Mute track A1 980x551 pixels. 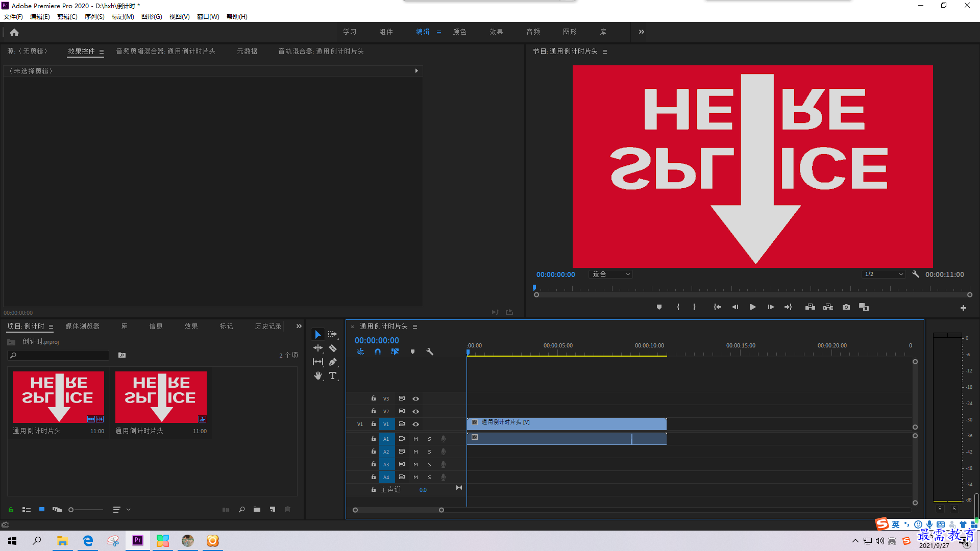click(415, 439)
